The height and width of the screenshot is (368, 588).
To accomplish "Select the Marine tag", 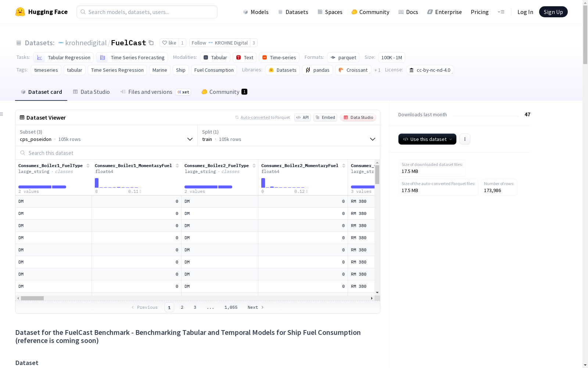I will (160, 70).
